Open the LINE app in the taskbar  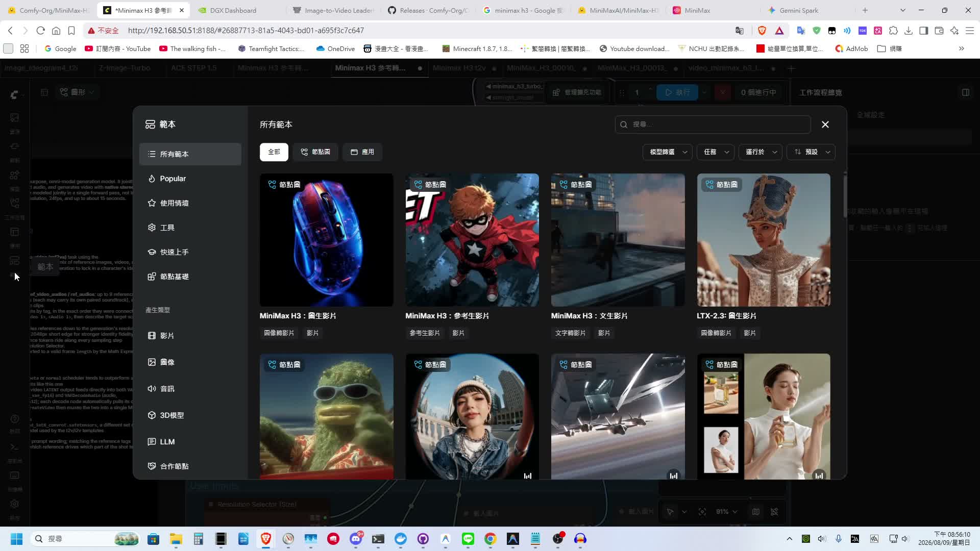coord(468,539)
